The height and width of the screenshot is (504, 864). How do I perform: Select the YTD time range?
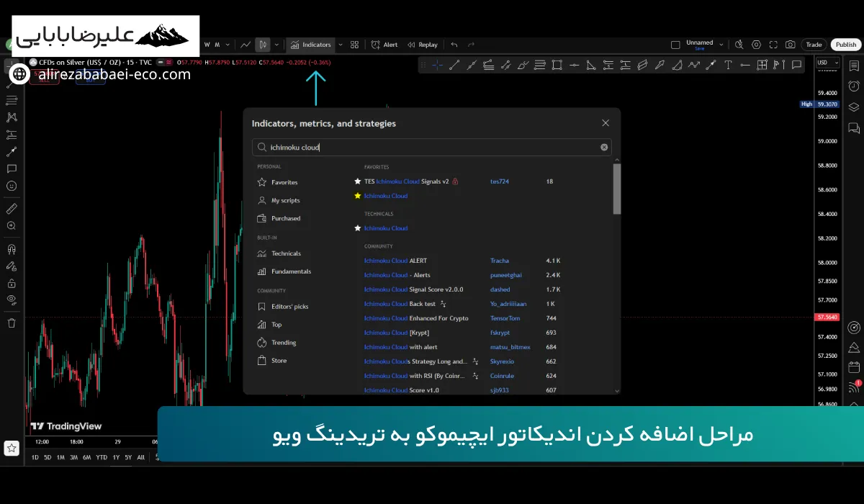(x=102, y=457)
